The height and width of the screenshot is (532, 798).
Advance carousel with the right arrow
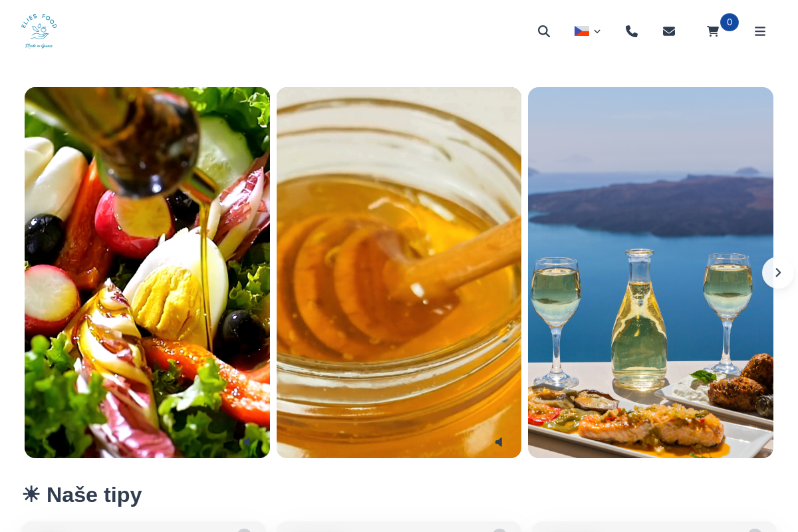point(778,273)
